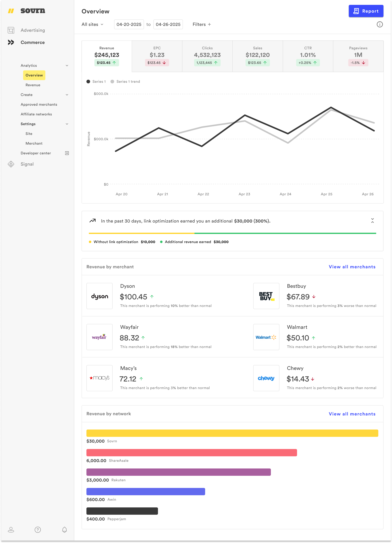Open the Advertising section icon
This screenshot has height=543, width=392.
pyautogui.click(x=11, y=30)
